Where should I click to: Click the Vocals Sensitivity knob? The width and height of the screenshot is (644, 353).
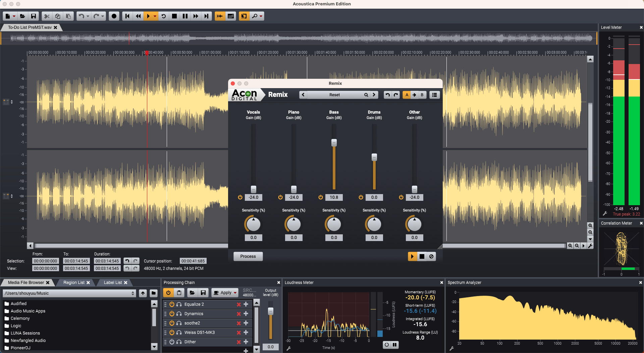[x=254, y=224]
